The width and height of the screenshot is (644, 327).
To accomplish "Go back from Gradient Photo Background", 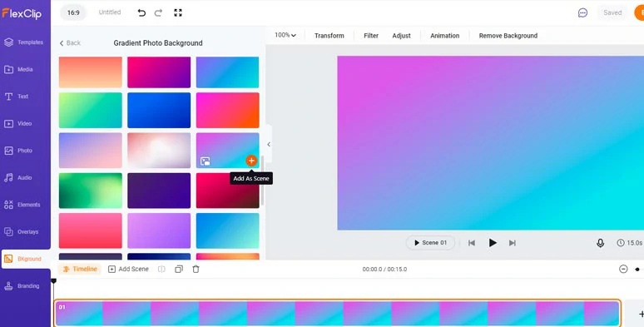I will pos(70,43).
